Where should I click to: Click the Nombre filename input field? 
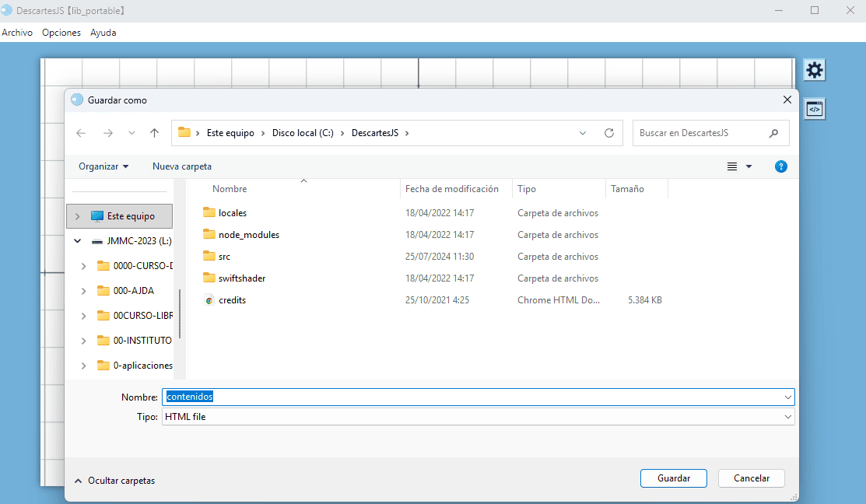(467, 397)
